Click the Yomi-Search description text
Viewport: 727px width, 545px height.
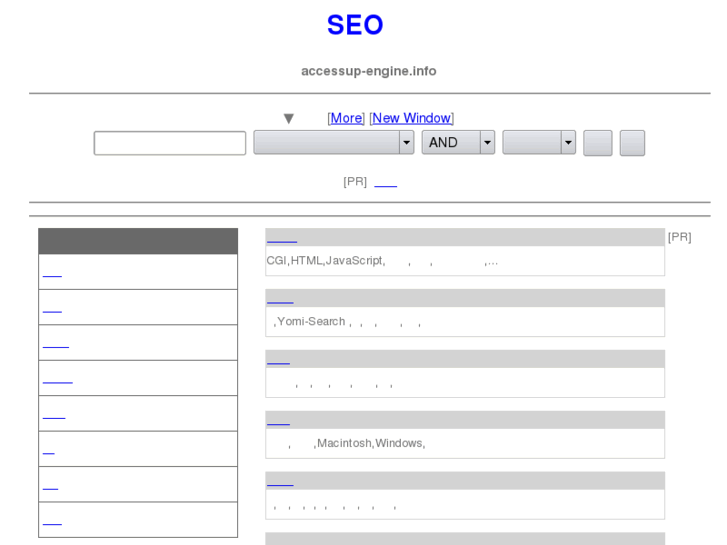click(347, 322)
